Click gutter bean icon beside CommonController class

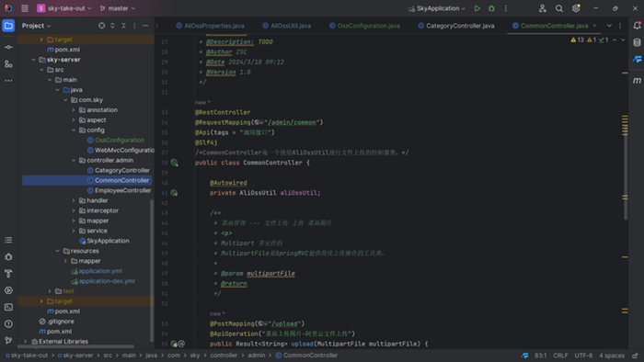(x=174, y=163)
